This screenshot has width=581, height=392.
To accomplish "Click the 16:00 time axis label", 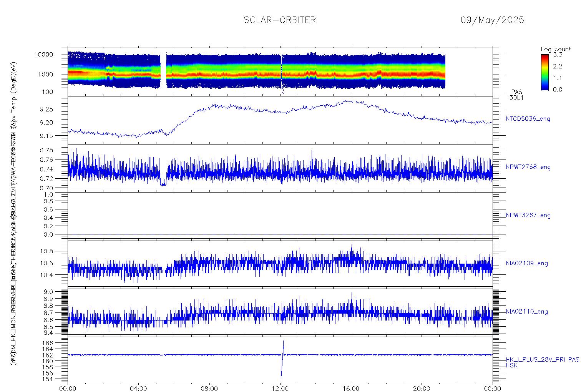I will [351, 389].
